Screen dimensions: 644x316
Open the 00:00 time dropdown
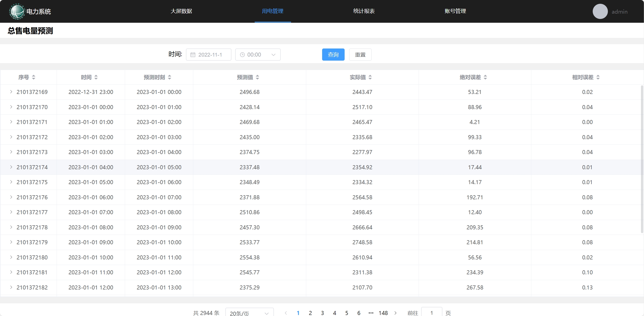click(x=258, y=55)
